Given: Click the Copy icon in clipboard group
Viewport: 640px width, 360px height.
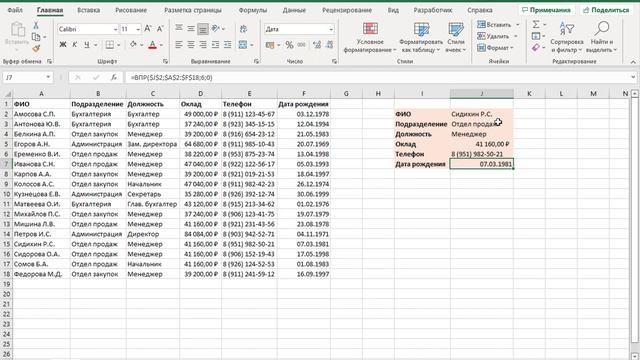Looking at the screenshot, I should pyautogui.click(x=36, y=37).
